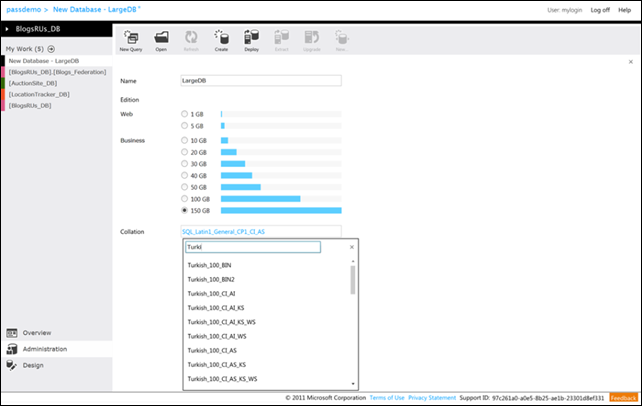Click the collation list scrollbar thumb
Viewport: 642px width, 406px height.
[x=353, y=280]
